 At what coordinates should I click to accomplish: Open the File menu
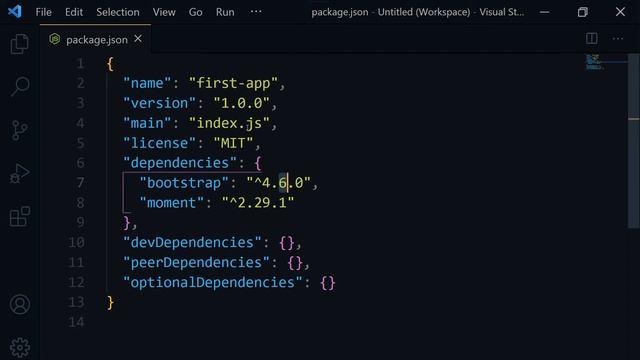[x=43, y=12]
